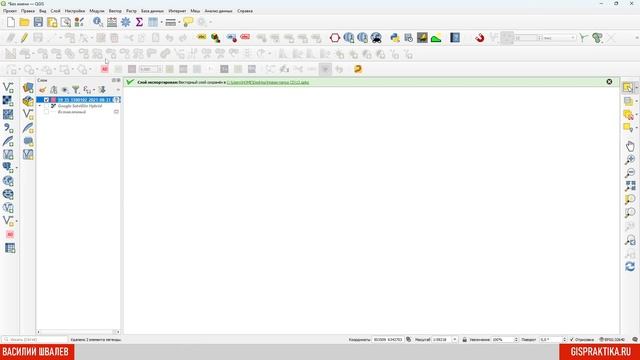
Task: Open the attribute table dropdown arrow
Action: [162, 22]
